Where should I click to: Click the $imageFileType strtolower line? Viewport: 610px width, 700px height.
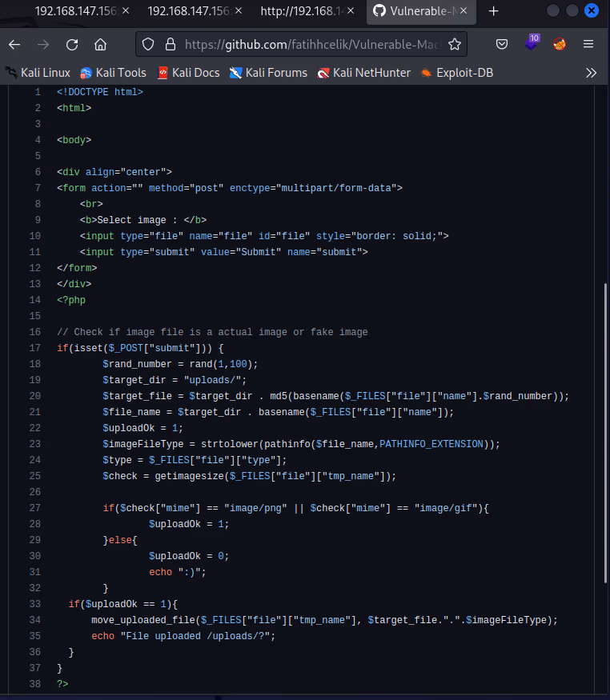(x=301, y=444)
